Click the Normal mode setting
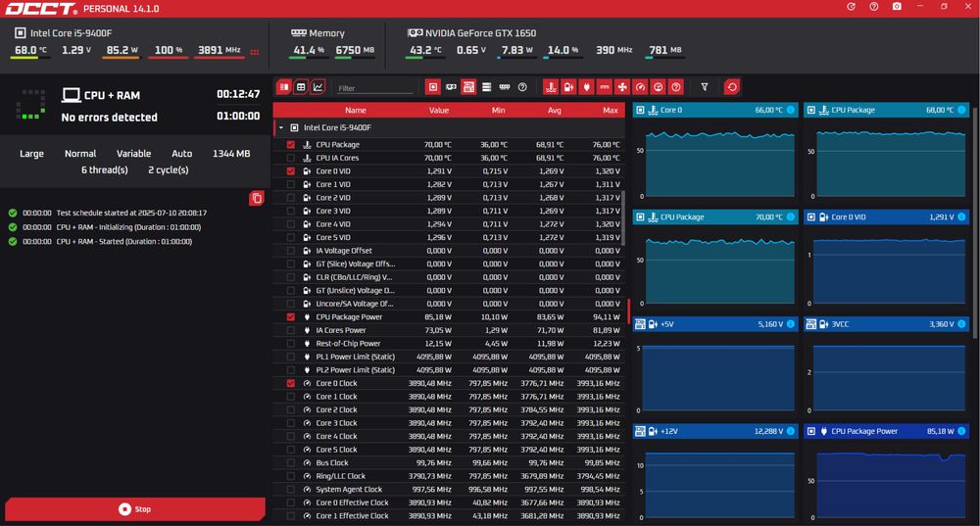 click(80, 154)
